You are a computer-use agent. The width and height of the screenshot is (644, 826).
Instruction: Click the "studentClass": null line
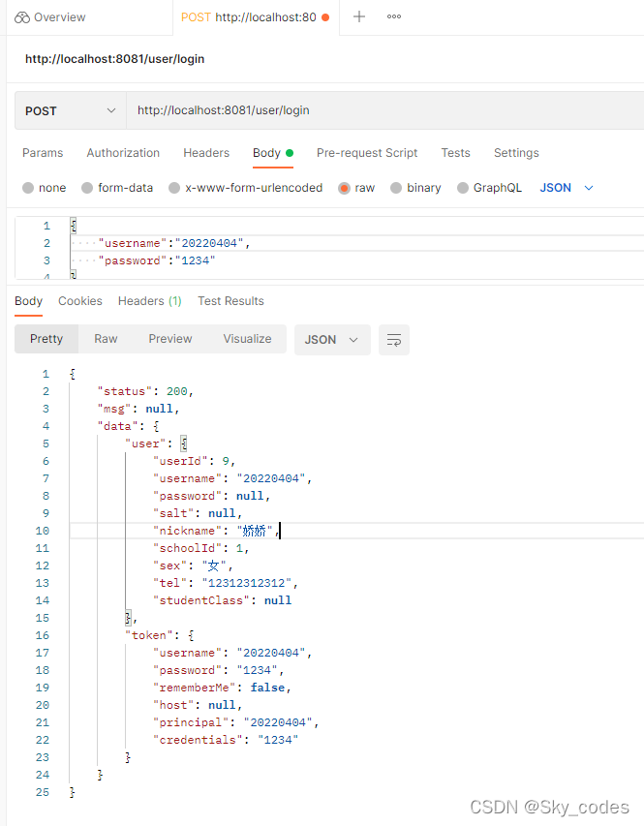222,600
